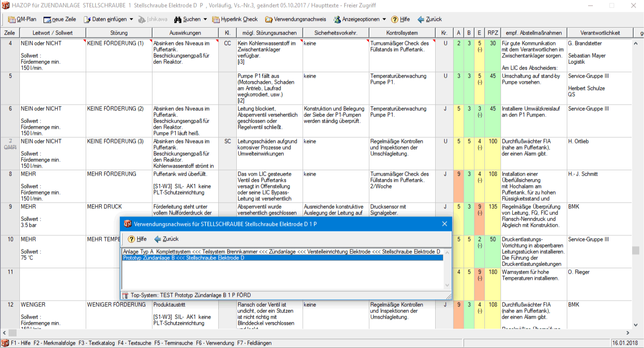The image size is (644, 348).
Task: Click the Störung column header
Action: pyautogui.click(x=119, y=33)
